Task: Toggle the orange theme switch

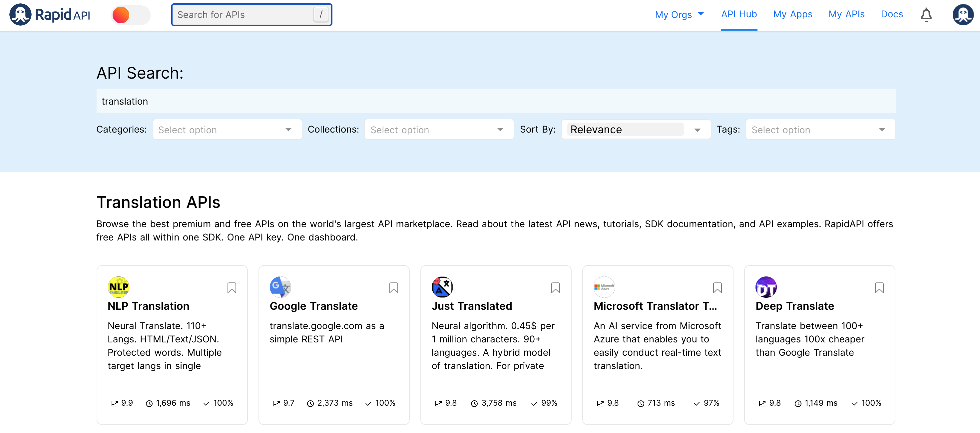Action: 131,15
